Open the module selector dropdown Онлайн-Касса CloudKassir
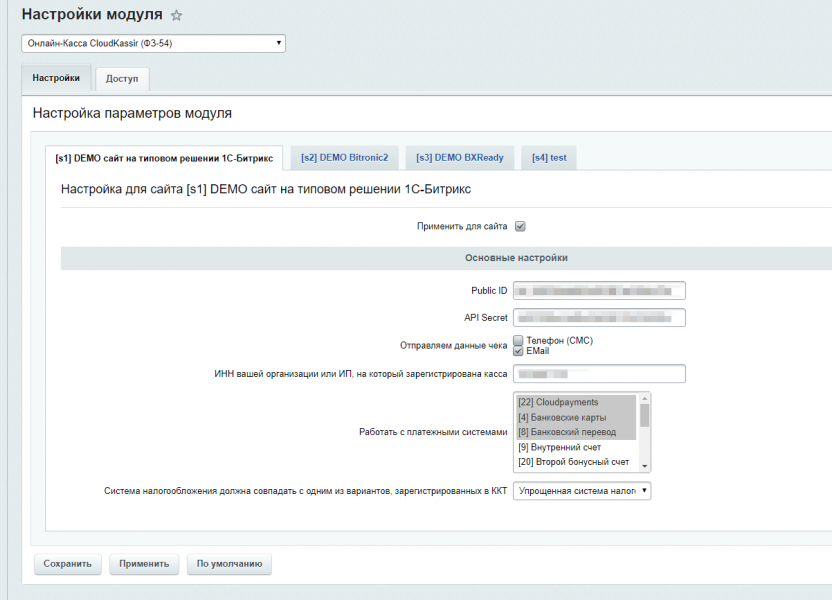Image resolution: width=832 pixels, height=600 pixels. 153,44
